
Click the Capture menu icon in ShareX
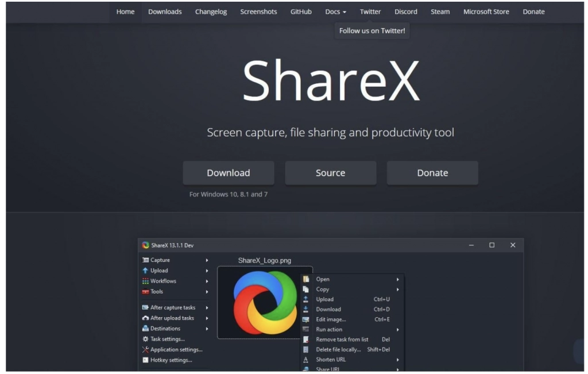(x=145, y=260)
